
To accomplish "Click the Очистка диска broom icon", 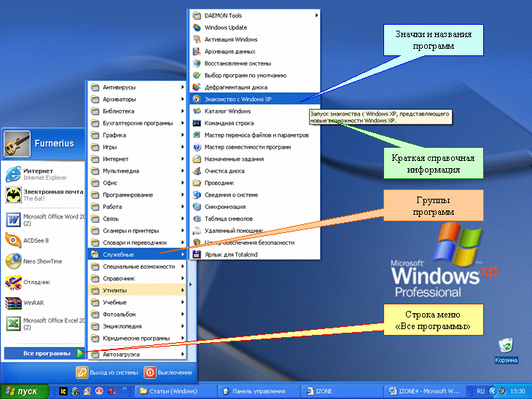I will tap(197, 171).
